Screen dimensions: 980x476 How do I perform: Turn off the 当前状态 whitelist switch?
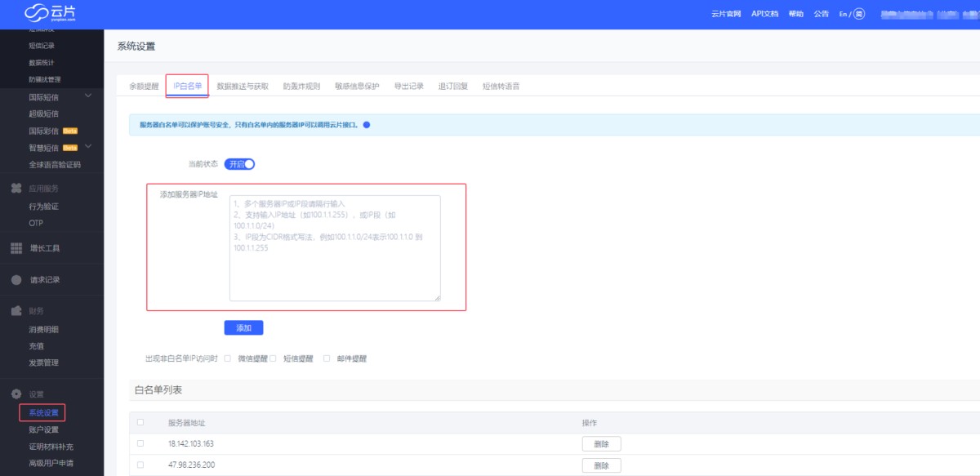point(240,164)
